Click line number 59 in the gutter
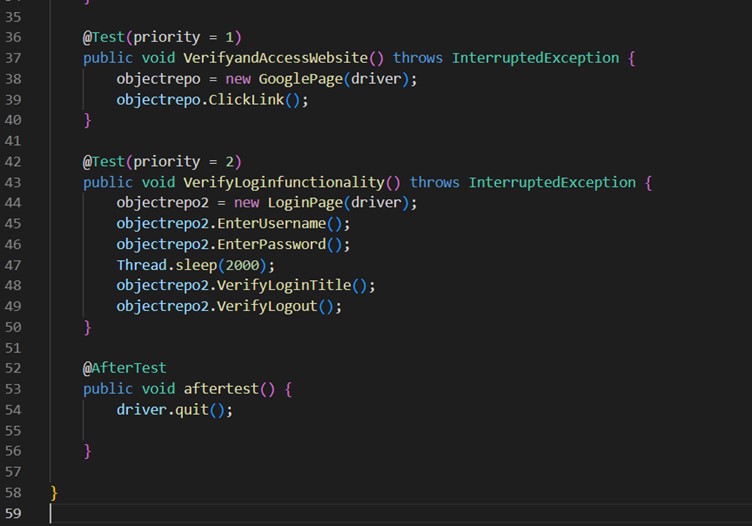The height and width of the screenshot is (526, 752). [13, 514]
